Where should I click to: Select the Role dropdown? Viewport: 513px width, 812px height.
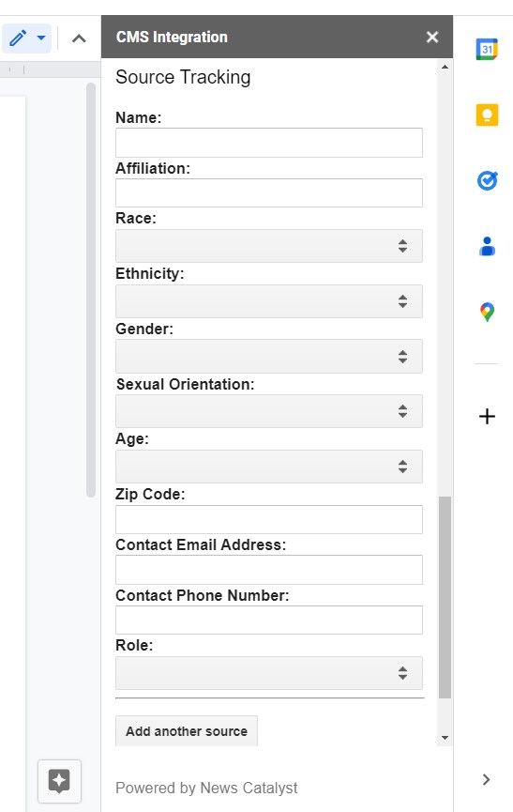tap(269, 673)
